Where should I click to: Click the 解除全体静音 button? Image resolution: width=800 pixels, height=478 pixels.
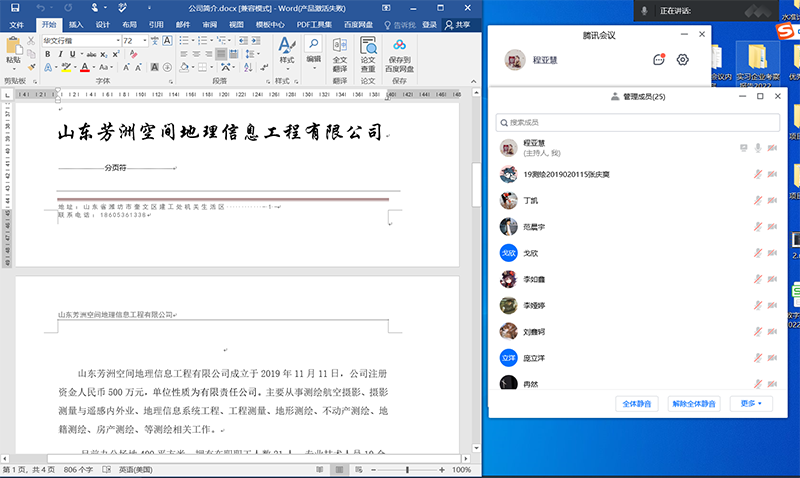coord(694,403)
